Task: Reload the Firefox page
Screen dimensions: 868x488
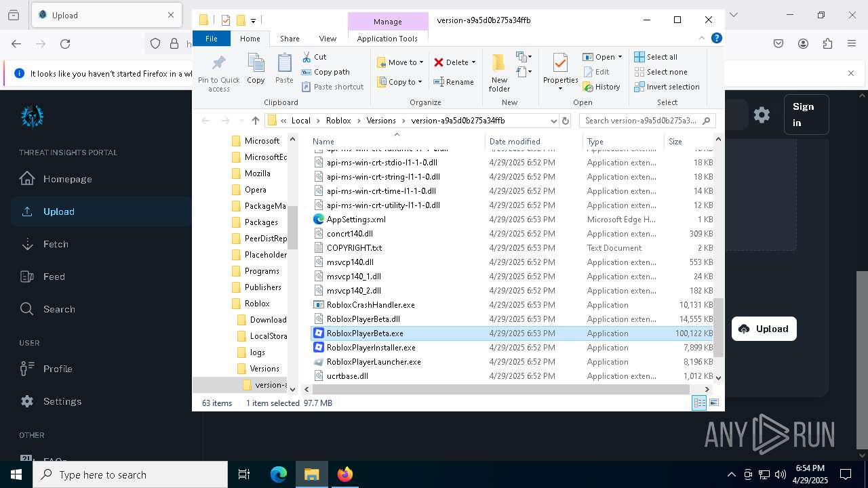Action: coord(65,43)
